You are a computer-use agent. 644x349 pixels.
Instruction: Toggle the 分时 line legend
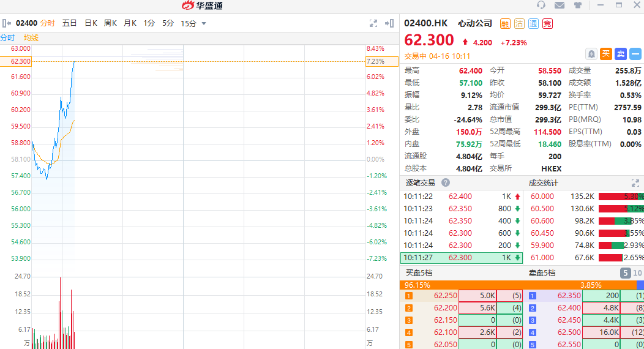(x=7, y=38)
